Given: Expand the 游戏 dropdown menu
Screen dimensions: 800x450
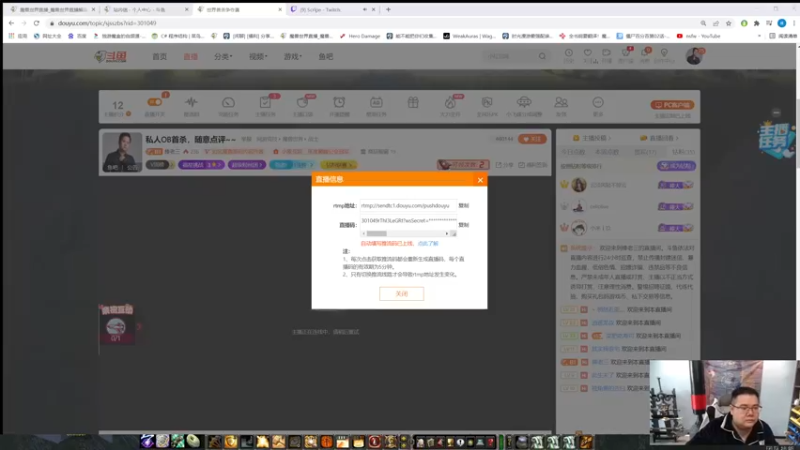Looking at the screenshot, I should (293, 57).
